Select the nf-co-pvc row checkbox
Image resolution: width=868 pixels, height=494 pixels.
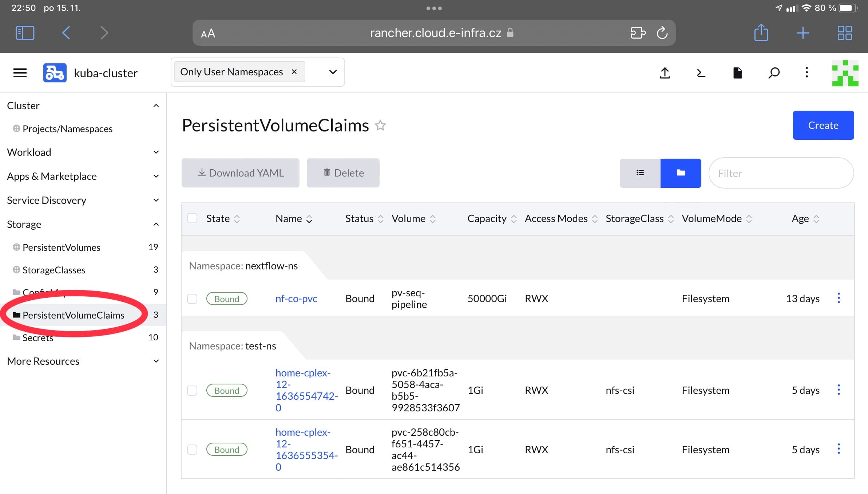pos(192,299)
